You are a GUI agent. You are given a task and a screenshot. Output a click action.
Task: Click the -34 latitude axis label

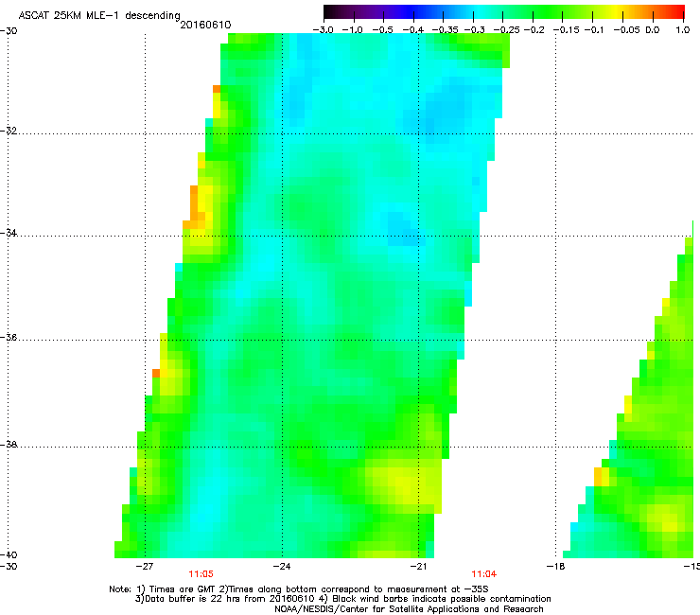coord(9,233)
